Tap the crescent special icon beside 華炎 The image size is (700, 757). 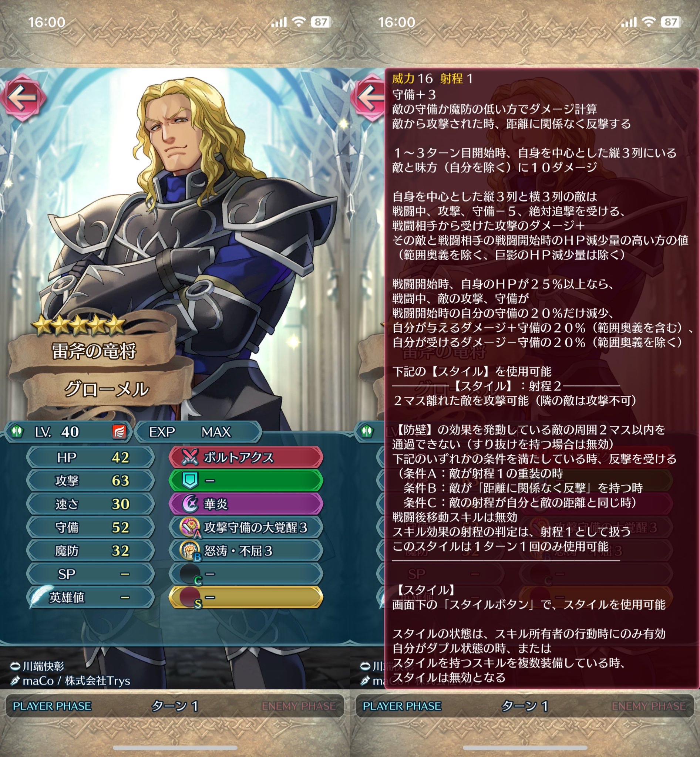click(x=190, y=504)
